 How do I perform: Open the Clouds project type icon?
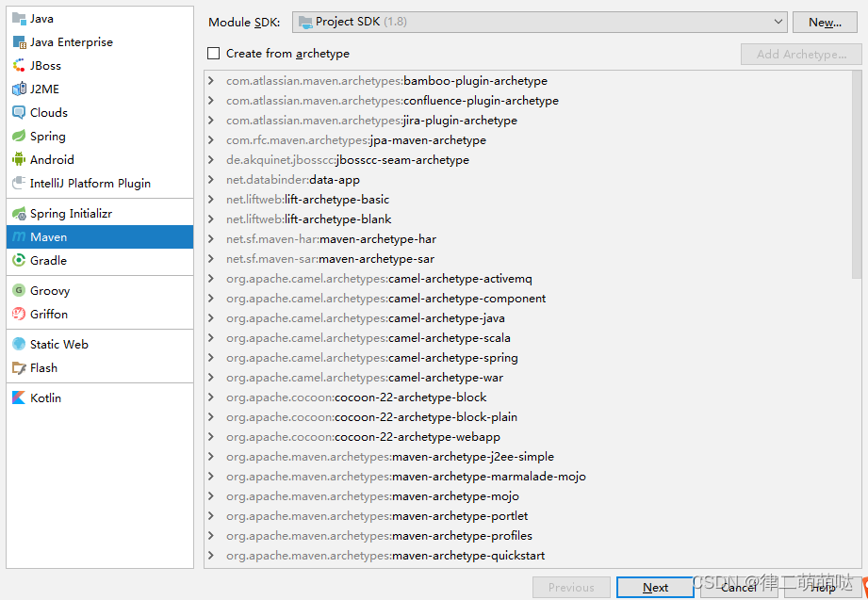(x=19, y=112)
